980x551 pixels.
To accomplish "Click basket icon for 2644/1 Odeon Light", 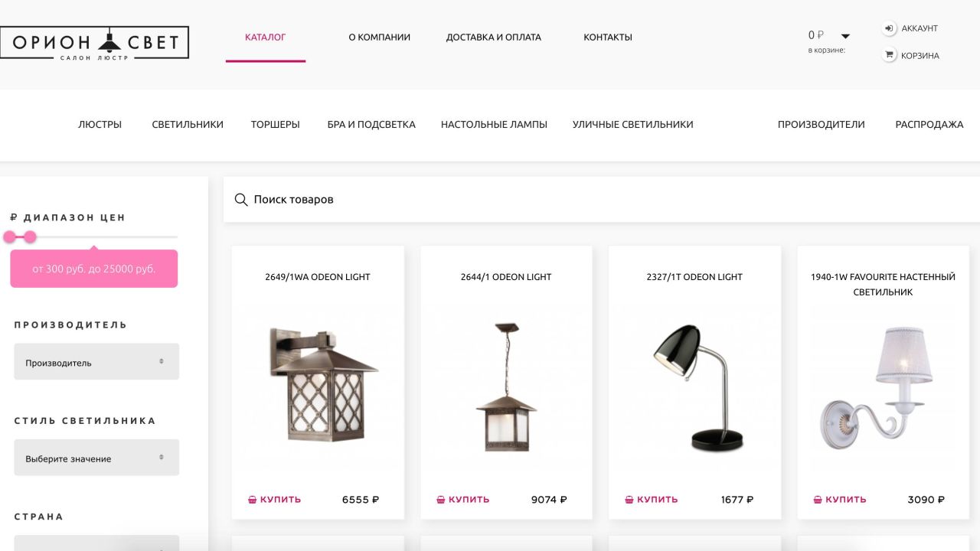I will pos(441,500).
